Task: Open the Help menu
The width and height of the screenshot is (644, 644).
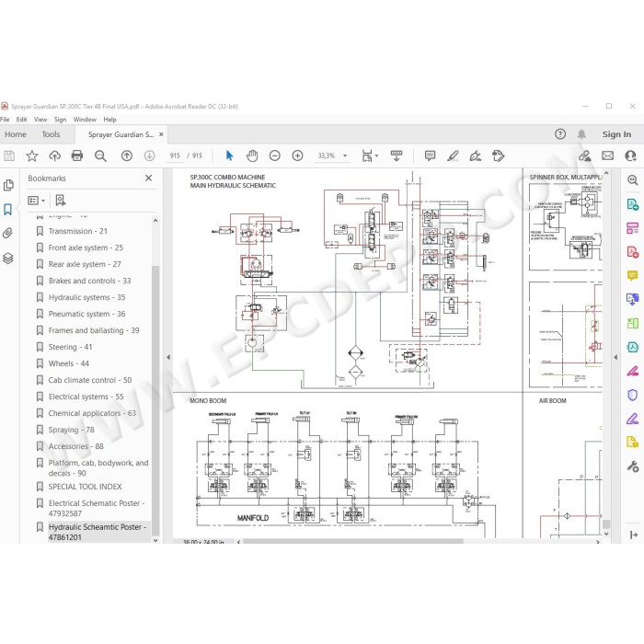Action: pyautogui.click(x=109, y=120)
